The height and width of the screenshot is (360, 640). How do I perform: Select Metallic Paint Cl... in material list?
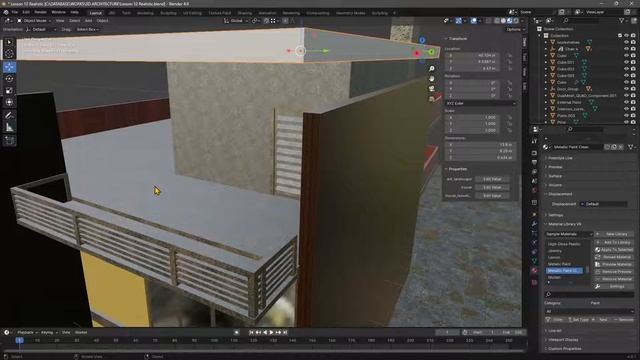(x=565, y=270)
